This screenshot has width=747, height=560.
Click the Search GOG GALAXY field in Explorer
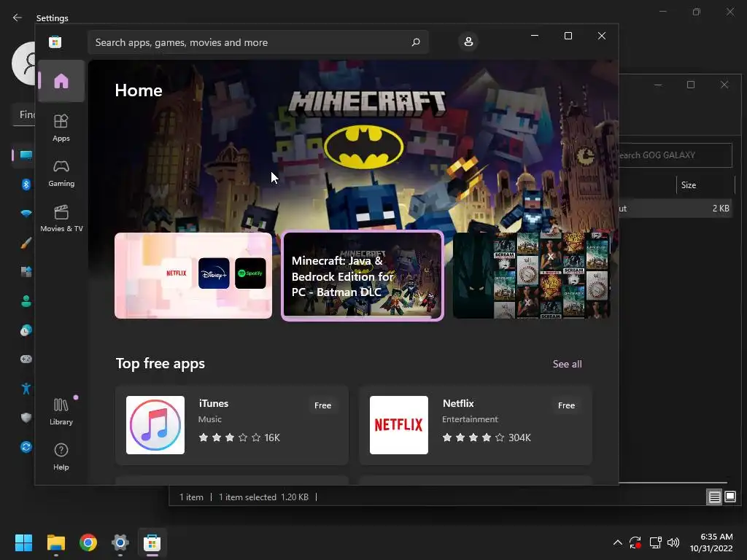tap(675, 155)
